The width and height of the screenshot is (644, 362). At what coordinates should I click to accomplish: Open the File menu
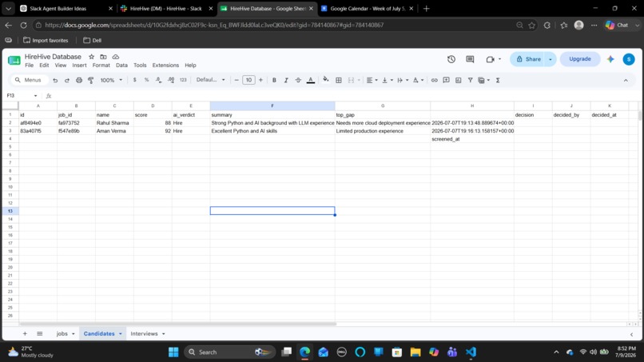(x=29, y=66)
